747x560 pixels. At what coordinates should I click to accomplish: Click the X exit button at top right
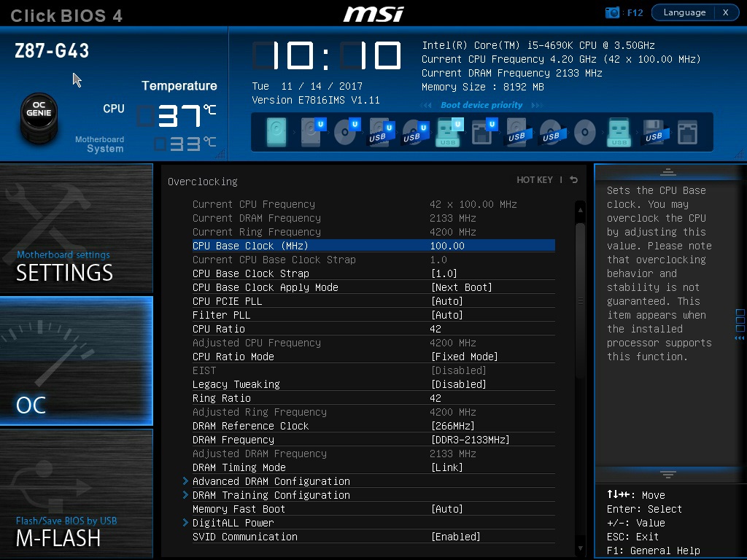click(726, 12)
